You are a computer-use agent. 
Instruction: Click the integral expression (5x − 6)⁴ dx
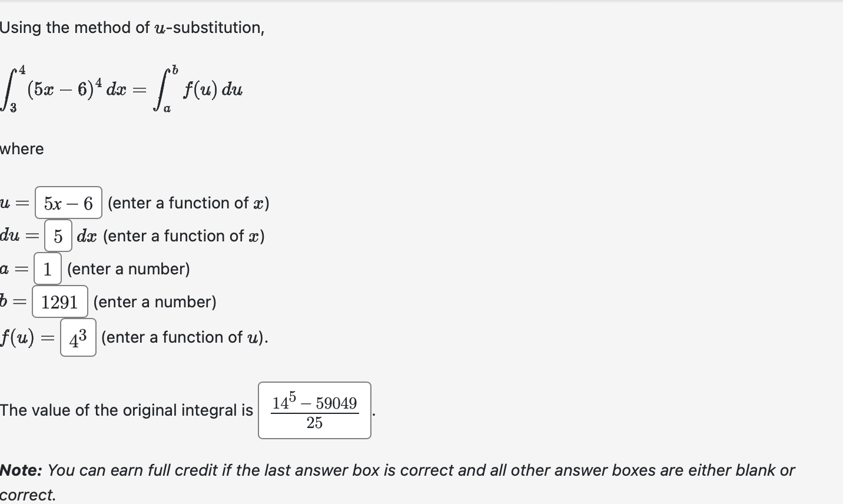65,88
